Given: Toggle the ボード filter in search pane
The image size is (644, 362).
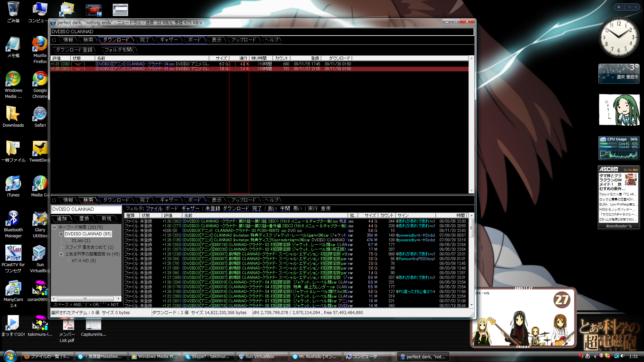Looking at the screenshot, I should pyautogui.click(x=172, y=208).
